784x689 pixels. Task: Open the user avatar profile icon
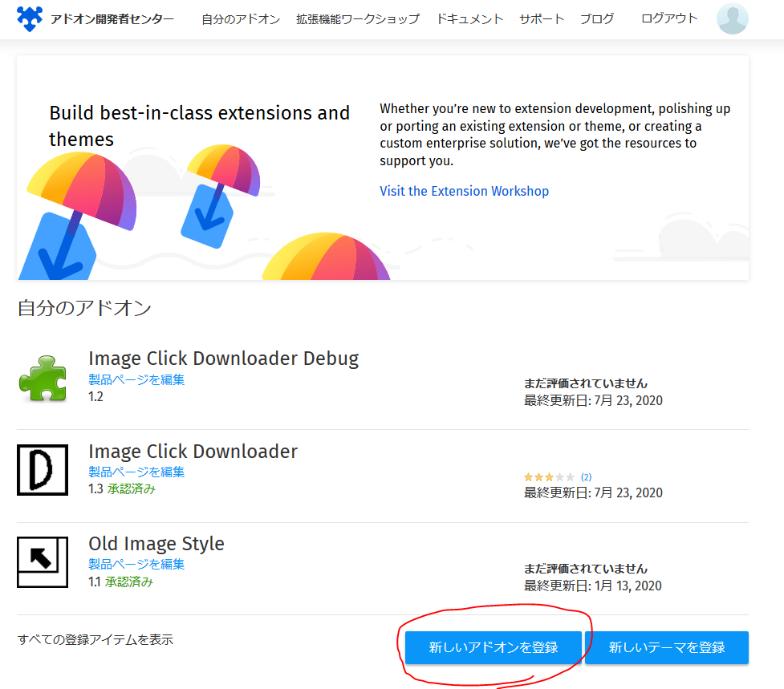[732, 18]
